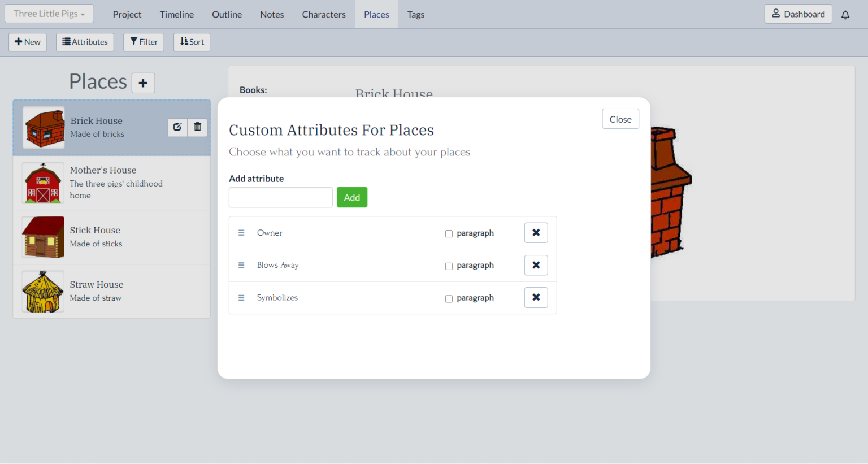
Task: Click the edit icon on Brick House
Action: coord(177,127)
